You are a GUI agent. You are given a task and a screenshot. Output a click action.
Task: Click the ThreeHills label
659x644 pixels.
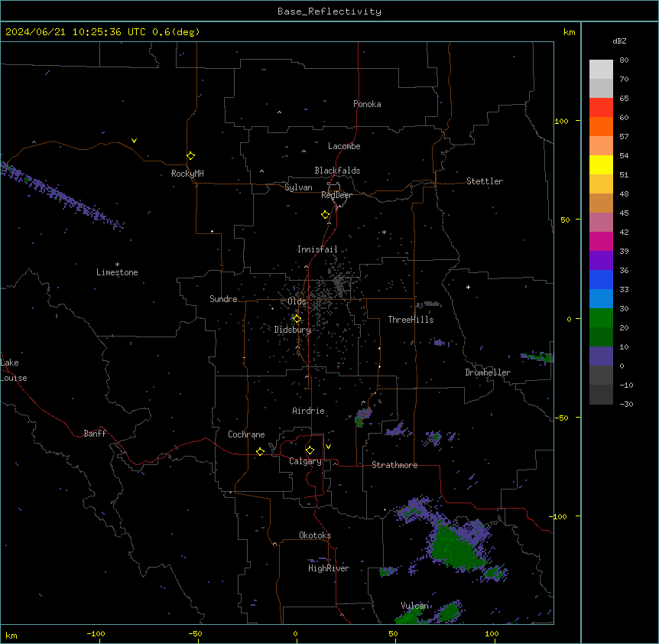coord(411,320)
